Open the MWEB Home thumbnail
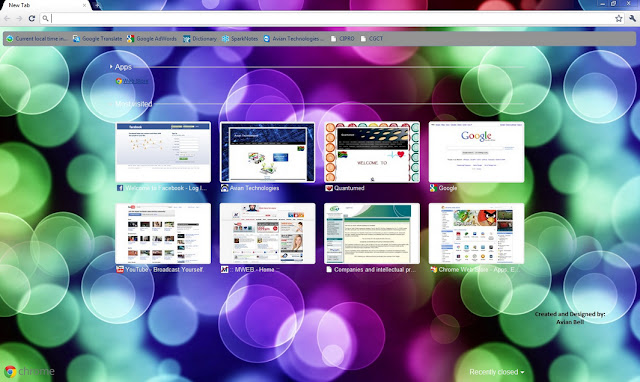Viewport: 640px width, 382px height. tap(267, 233)
